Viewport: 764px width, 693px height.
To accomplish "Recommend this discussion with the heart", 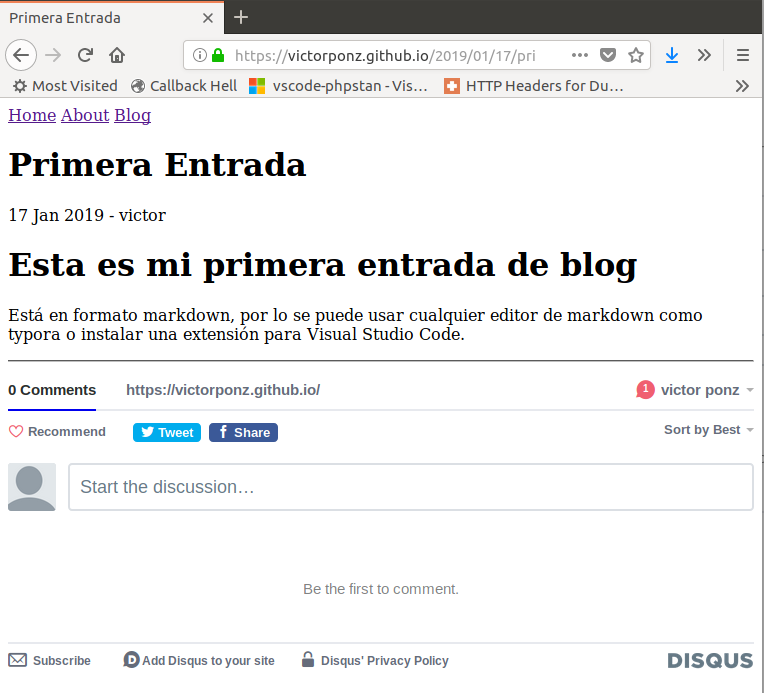I will [57, 432].
